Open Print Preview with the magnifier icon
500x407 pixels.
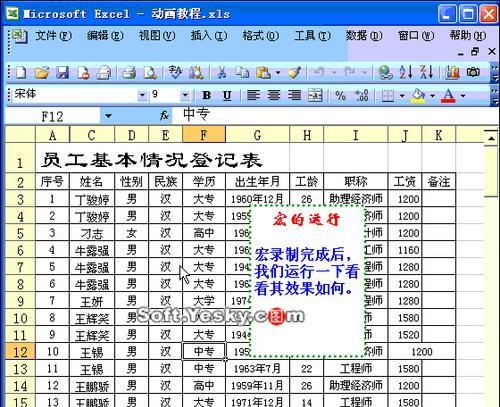tap(150, 72)
